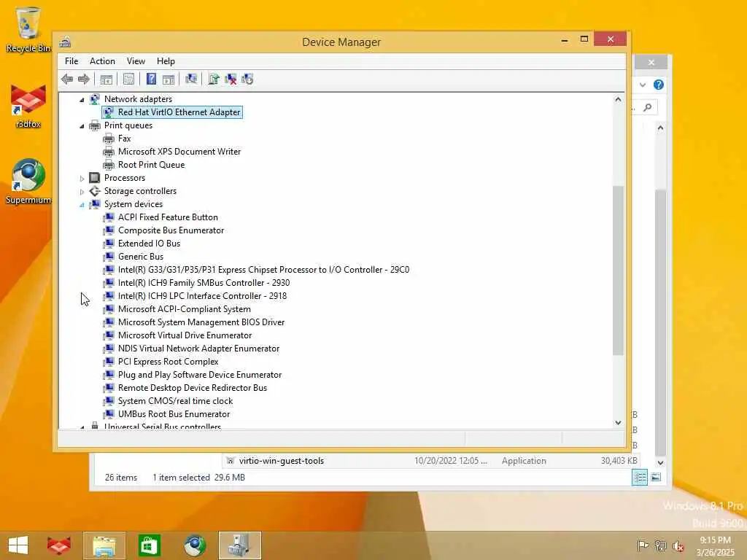Expand the Storage controllers node

(82, 192)
